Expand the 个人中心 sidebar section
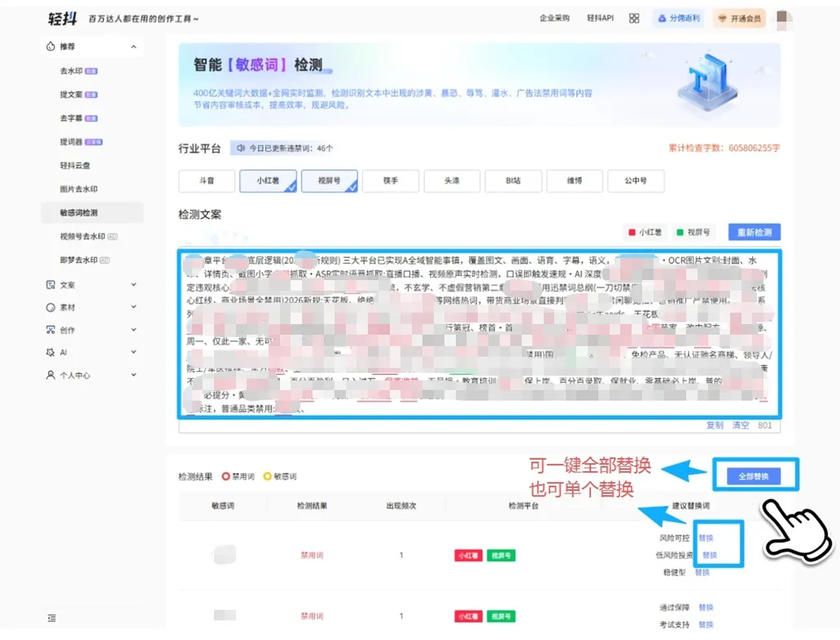This screenshot has height=640, width=840. pyautogui.click(x=133, y=375)
